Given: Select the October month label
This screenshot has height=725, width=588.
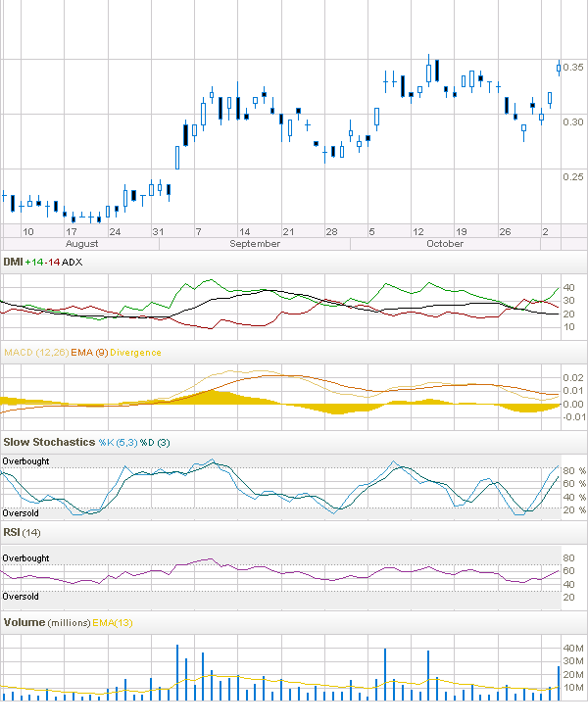Looking at the screenshot, I should click(445, 243).
